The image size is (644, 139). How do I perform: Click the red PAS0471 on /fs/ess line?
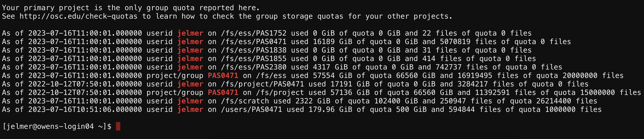(x=223, y=76)
